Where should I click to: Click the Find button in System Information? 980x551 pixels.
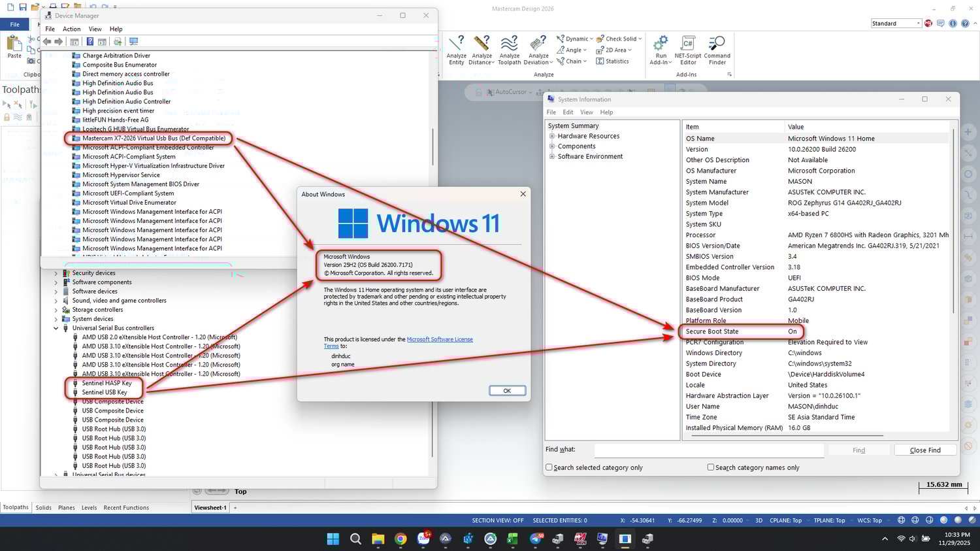coord(858,450)
